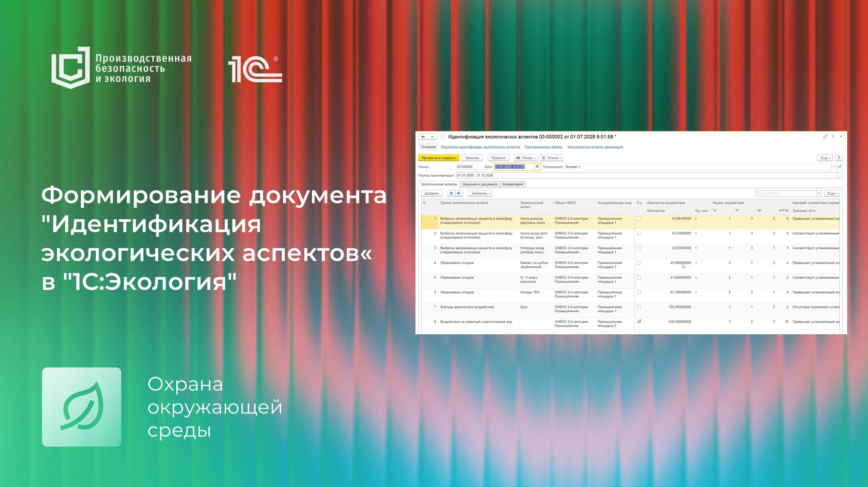This screenshot has width=868, height=487.
Task: Click the Поиск (Ctrl+F) search box
Action: pyautogui.click(x=786, y=193)
